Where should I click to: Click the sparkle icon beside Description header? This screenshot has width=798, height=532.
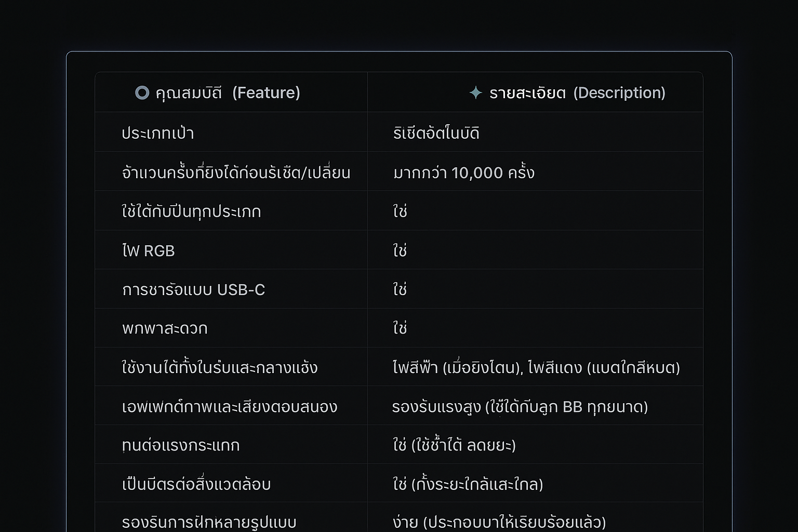tap(475, 92)
